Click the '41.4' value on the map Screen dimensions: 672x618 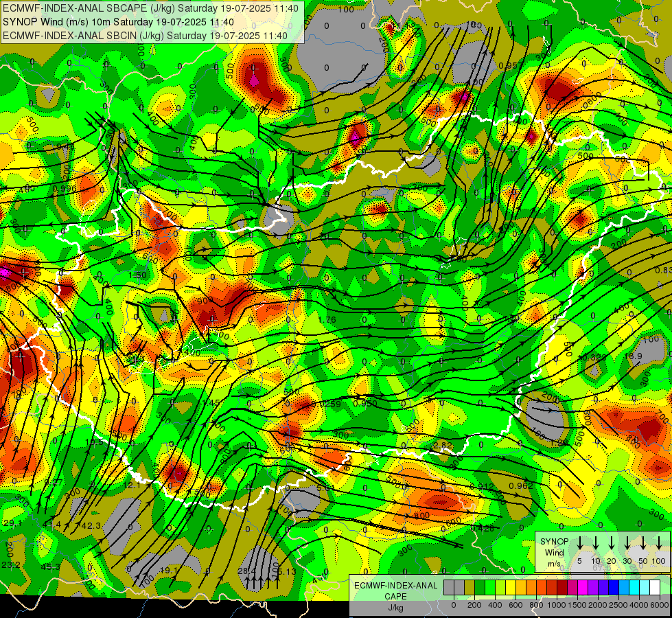tap(51, 525)
